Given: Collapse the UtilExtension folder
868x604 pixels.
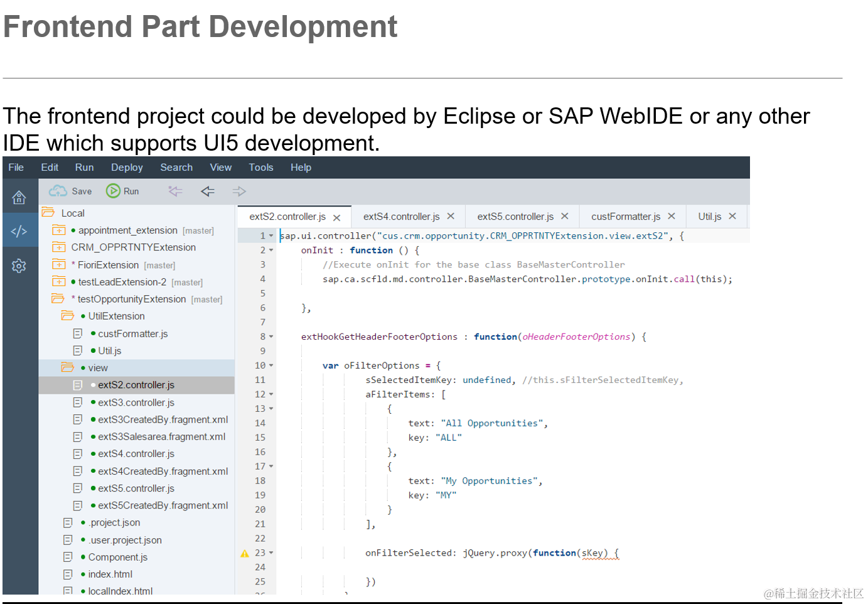Looking at the screenshot, I should point(68,315).
